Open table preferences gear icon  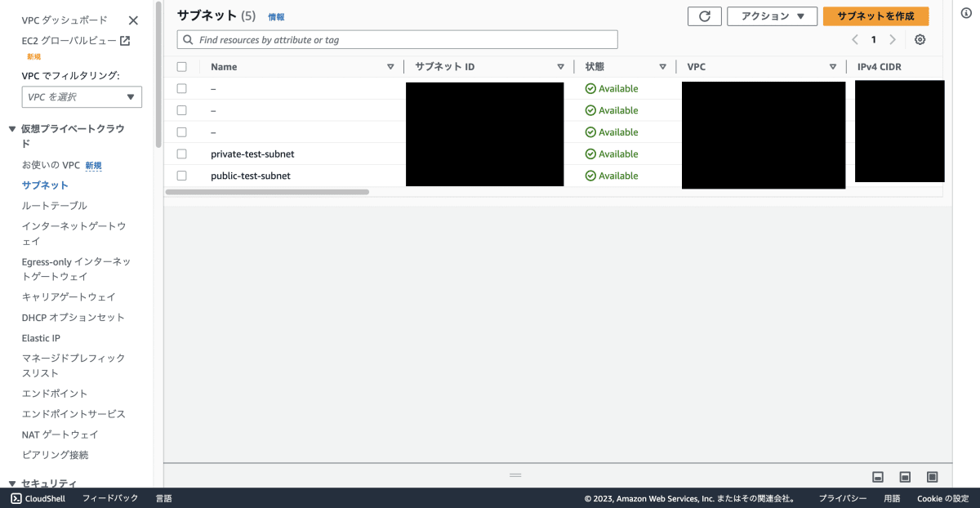coord(920,39)
